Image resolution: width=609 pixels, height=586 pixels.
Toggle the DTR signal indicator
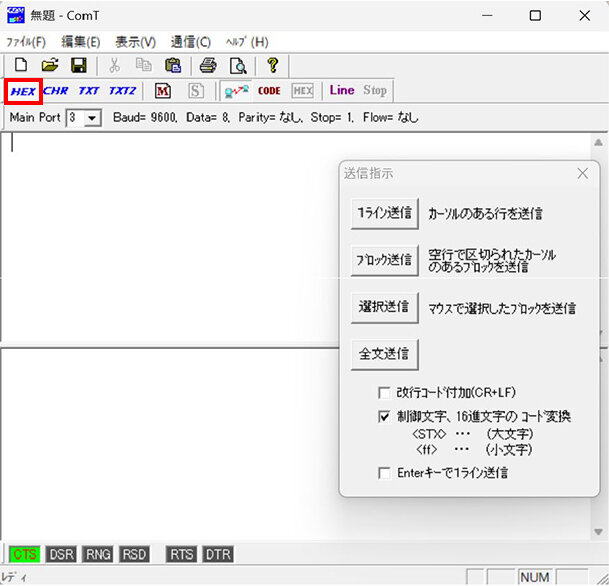coord(218,554)
